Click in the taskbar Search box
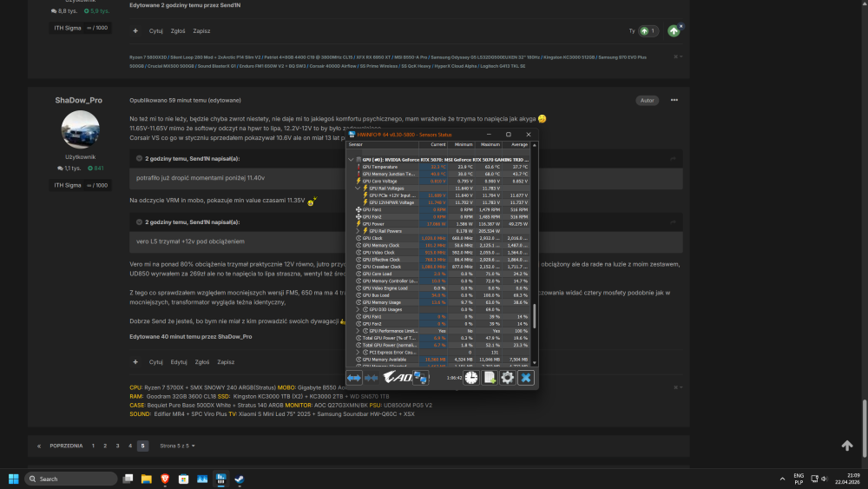868x489 pixels. 71,479
